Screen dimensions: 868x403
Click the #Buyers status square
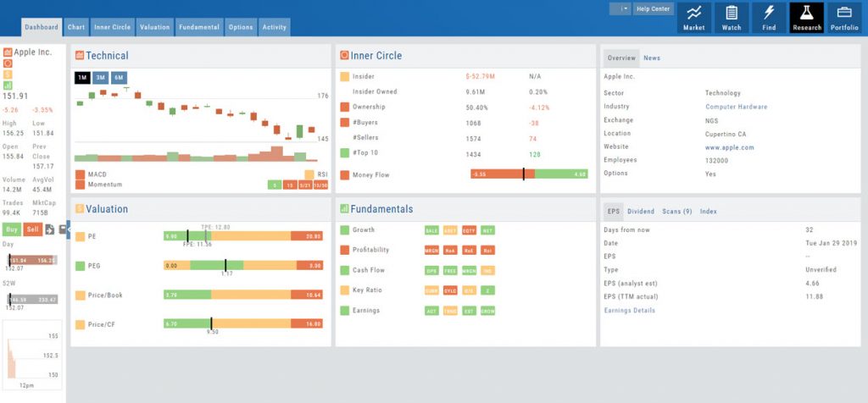coord(344,122)
